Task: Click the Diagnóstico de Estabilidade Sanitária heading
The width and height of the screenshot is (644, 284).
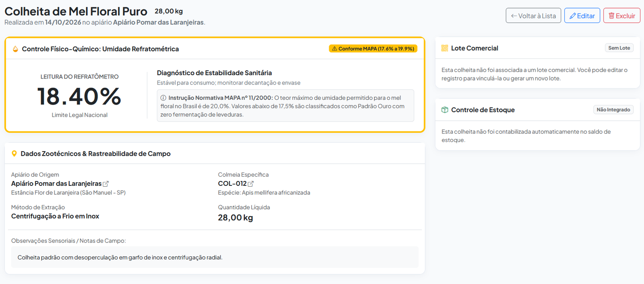Action: (x=214, y=73)
